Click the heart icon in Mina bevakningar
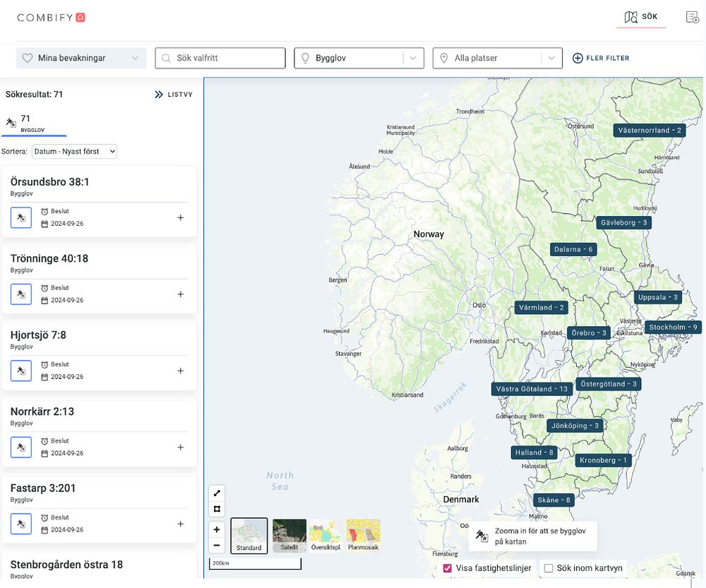The image size is (706, 588). pyautogui.click(x=28, y=58)
